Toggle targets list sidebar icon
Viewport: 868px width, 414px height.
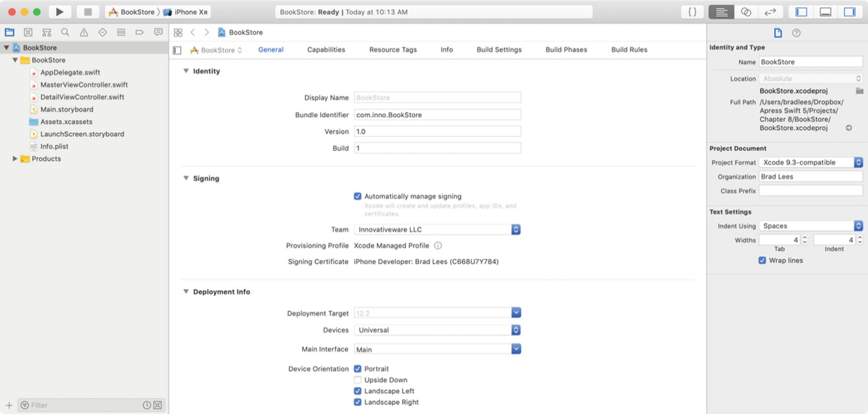(177, 50)
